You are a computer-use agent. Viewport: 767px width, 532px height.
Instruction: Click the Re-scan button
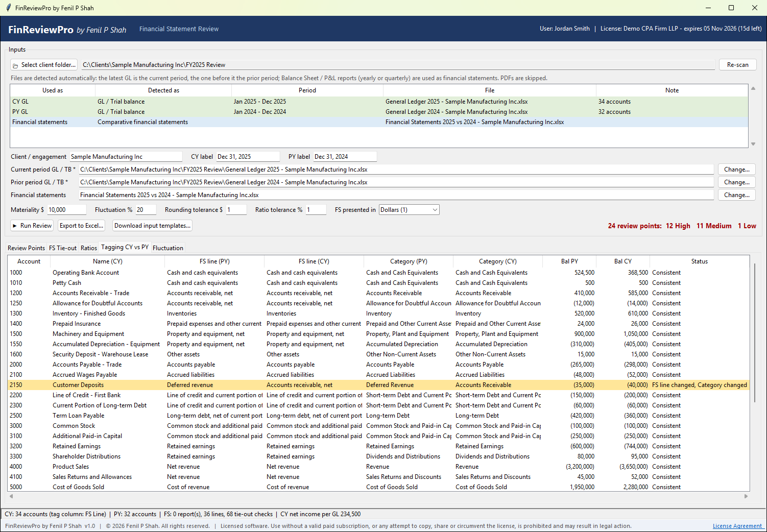point(737,65)
